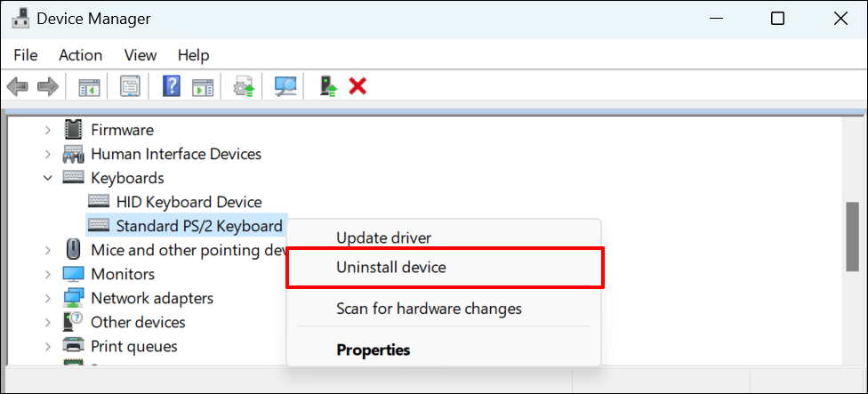This screenshot has height=394, width=868.
Task: Open the Action menu
Action: (81, 55)
